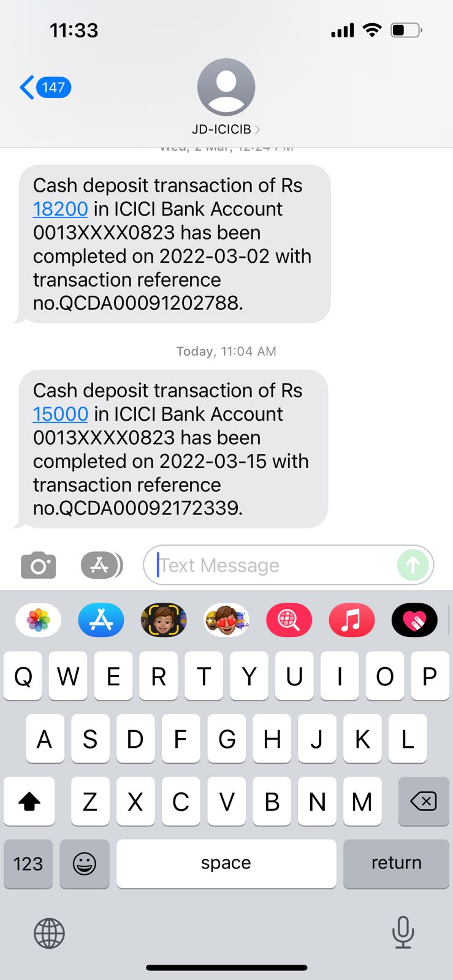453x980 pixels.
Task: Tap the camera icon beside message field
Action: point(39,565)
